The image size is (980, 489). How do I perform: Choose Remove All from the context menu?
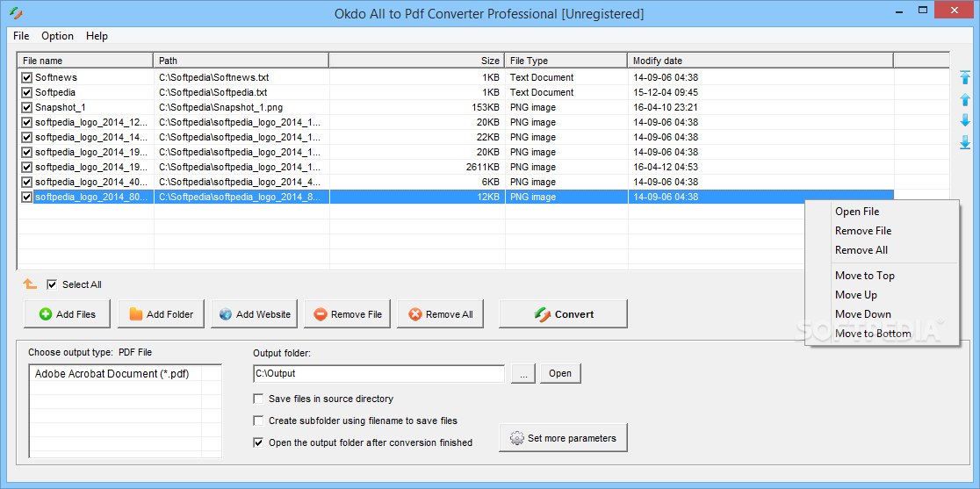[x=861, y=250]
